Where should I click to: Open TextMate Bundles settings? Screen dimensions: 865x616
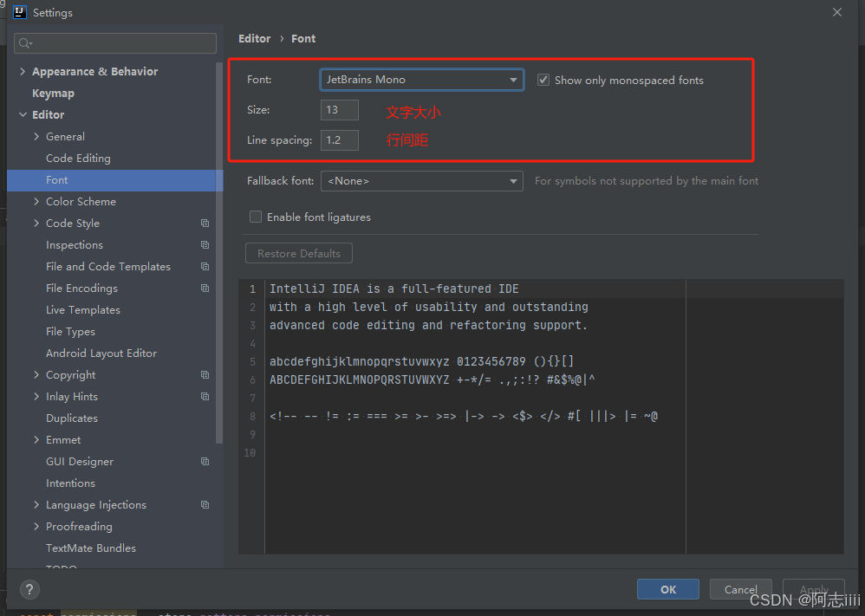(91, 548)
